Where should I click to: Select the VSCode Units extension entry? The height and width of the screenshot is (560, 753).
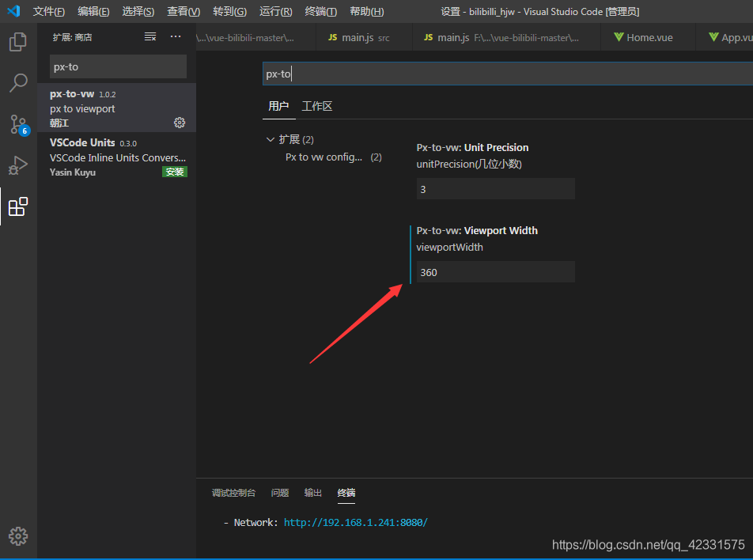pyautogui.click(x=117, y=157)
